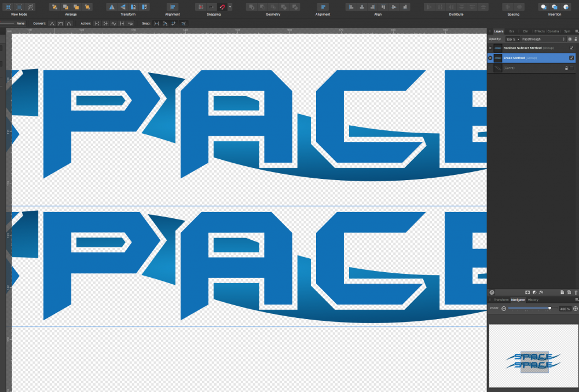This screenshot has height=392, width=579.
Task: Select the first View Mode icon
Action: point(8,7)
